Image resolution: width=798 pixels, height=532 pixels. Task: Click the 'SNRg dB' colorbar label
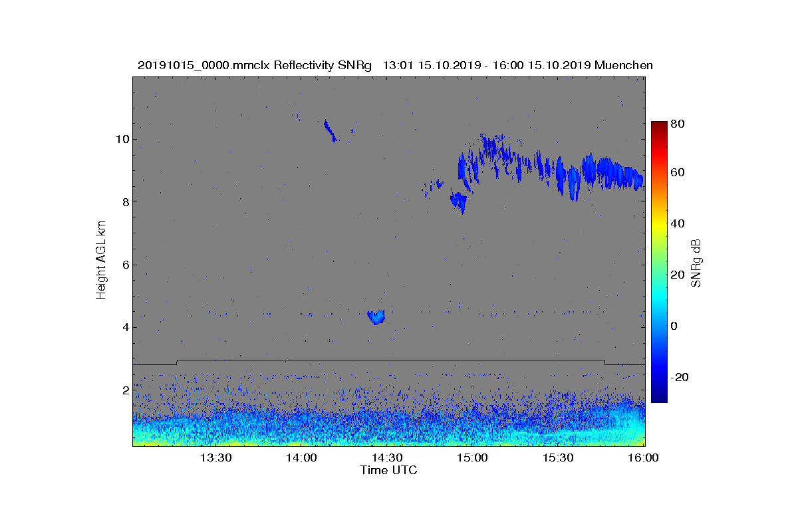[x=696, y=263]
